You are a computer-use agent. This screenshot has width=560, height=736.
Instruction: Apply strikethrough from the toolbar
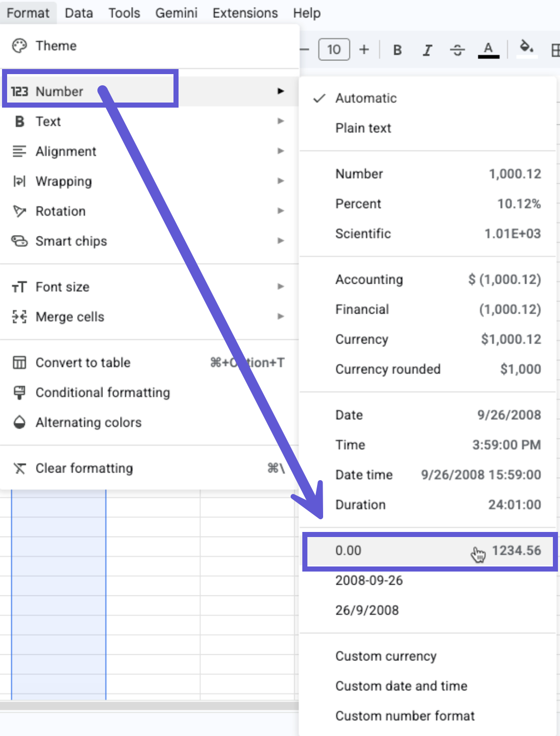(458, 50)
